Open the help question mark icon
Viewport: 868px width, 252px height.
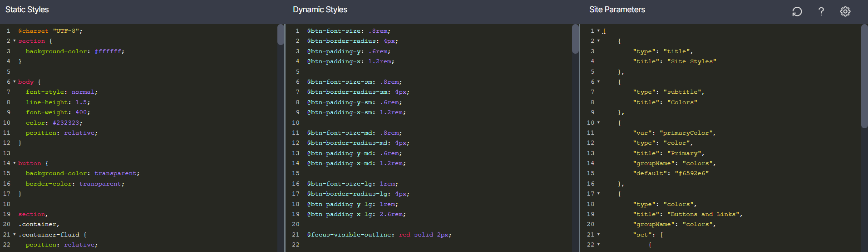(x=821, y=11)
